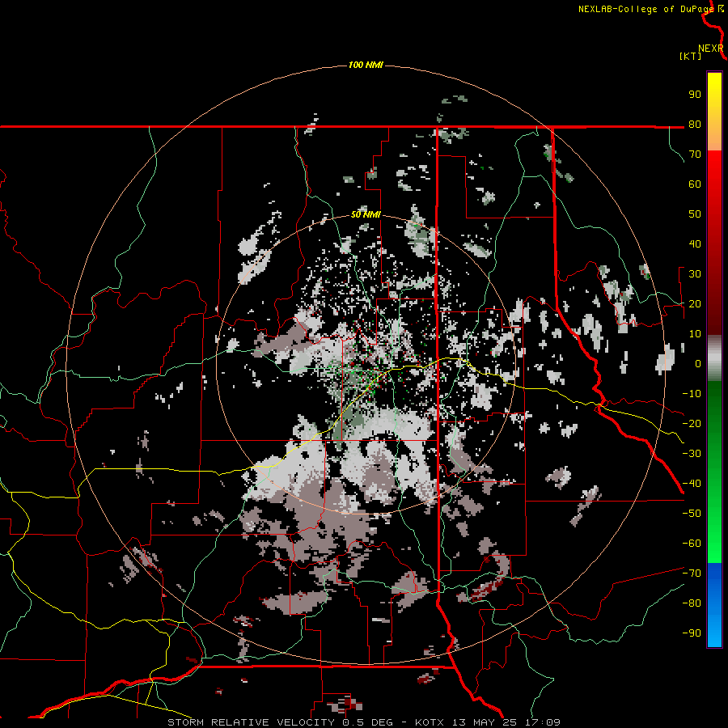Screen dimensions: 728x728
Task: Click the positive 80 scale label
Action: (x=695, y=124)
